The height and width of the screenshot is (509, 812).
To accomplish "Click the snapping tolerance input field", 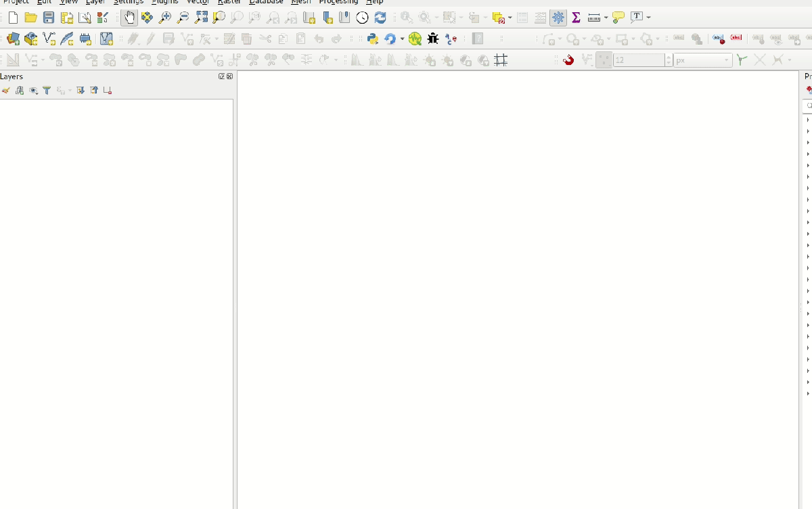I will [x=639, y=61].
